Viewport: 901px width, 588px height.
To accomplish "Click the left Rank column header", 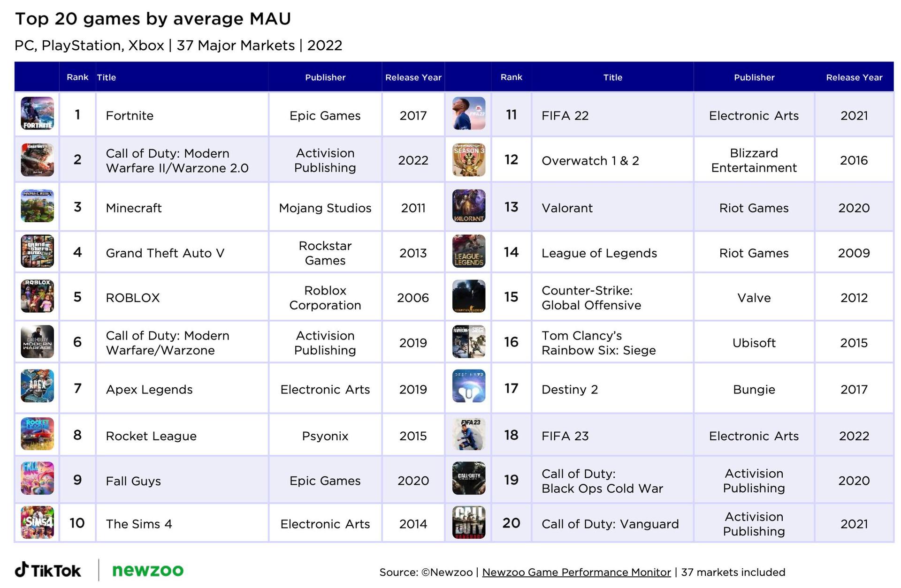I will (77, 77).
